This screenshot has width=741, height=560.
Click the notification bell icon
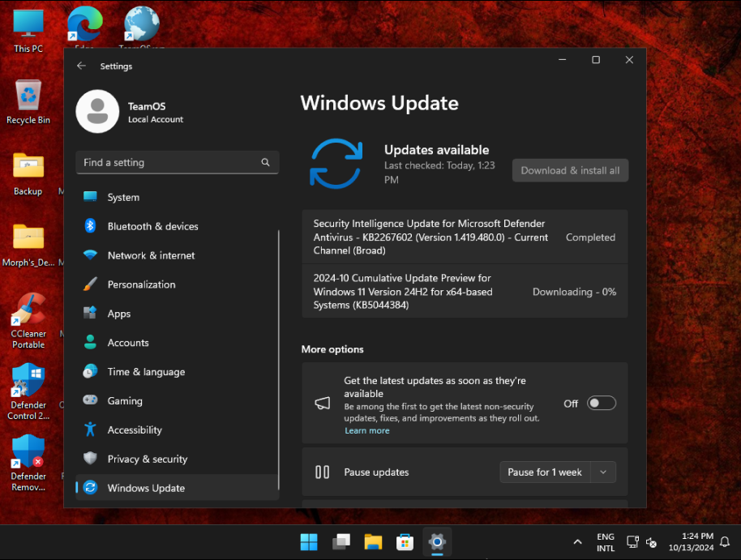725,541
